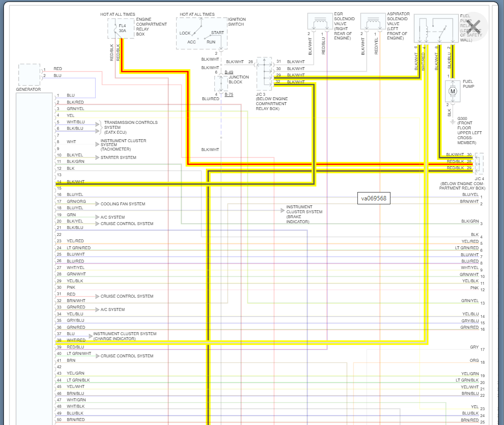This screenshot has width=504, height=425.
Task: Click the junction block symbol
Action: [221, 83]
